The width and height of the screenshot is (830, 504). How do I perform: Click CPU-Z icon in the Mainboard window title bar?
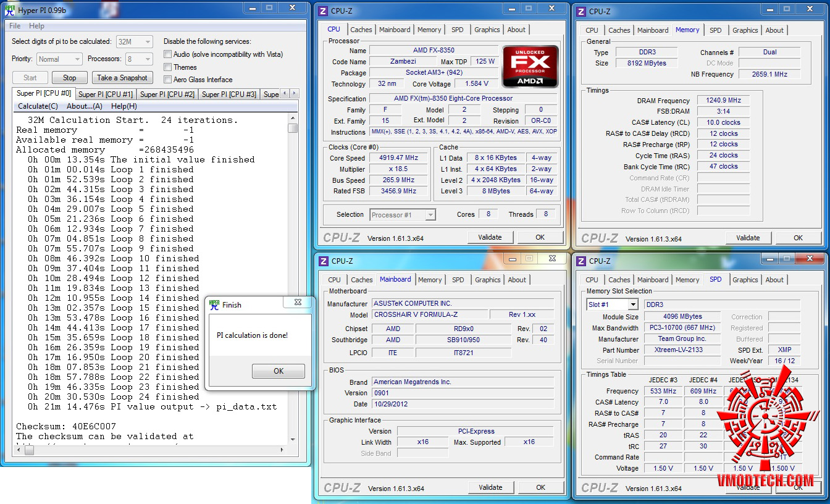point(323,261)
